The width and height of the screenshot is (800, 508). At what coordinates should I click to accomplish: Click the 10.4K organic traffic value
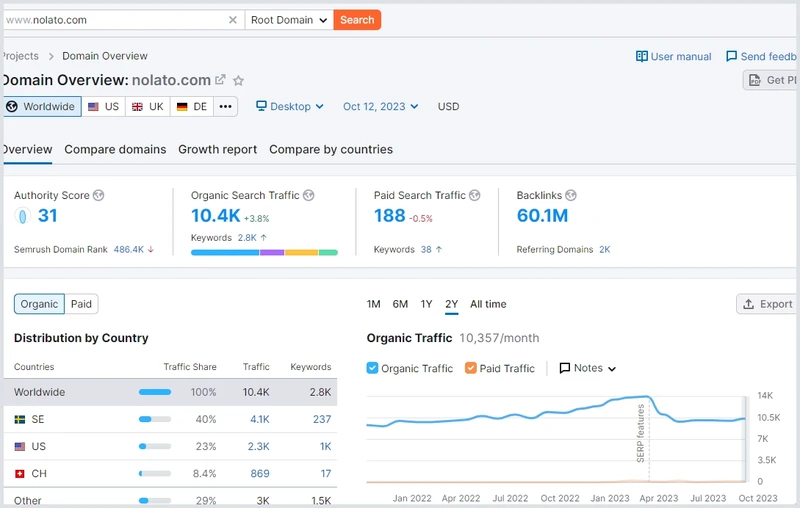[215, 216]
